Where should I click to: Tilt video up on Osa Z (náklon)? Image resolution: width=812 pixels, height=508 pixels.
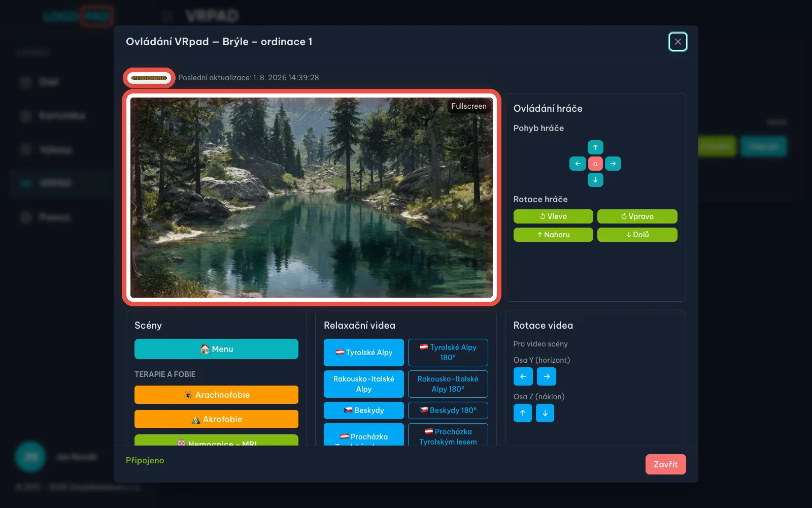(523, 413)
